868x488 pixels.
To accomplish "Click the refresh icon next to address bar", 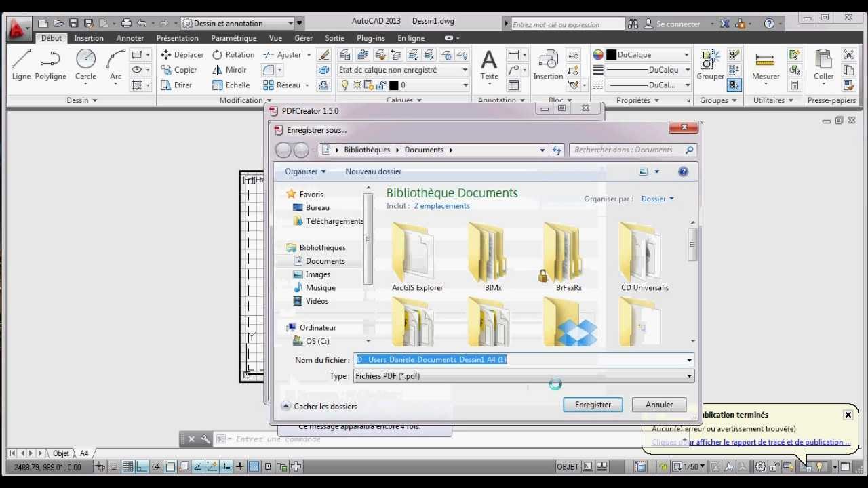I will (557, 150).
